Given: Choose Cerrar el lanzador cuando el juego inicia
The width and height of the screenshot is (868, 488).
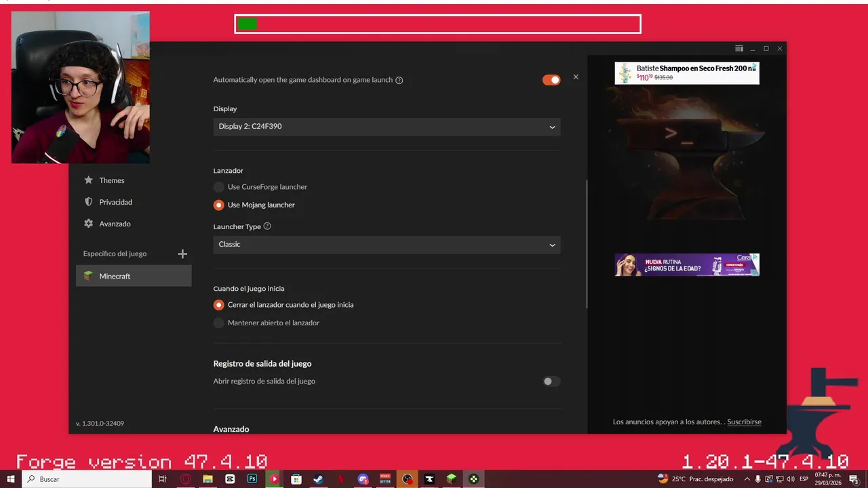Looking at the screenshot, I should click(x=283, y=305).
